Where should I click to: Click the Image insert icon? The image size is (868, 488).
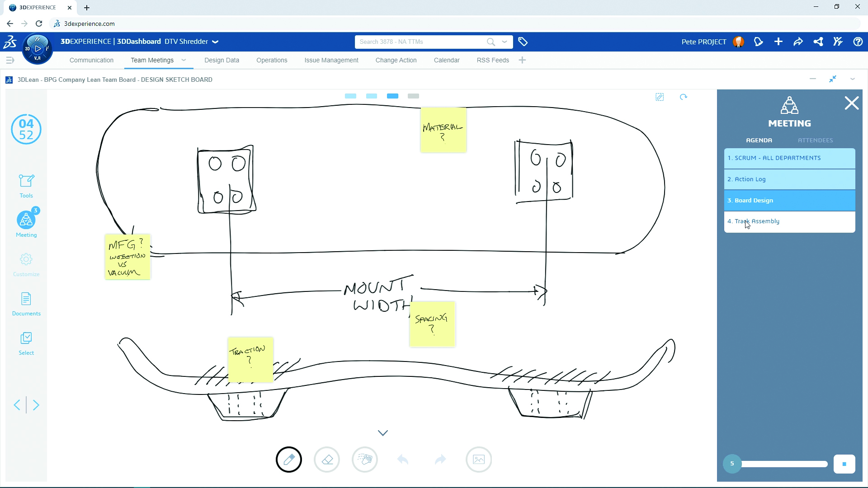tap(478, 459)
